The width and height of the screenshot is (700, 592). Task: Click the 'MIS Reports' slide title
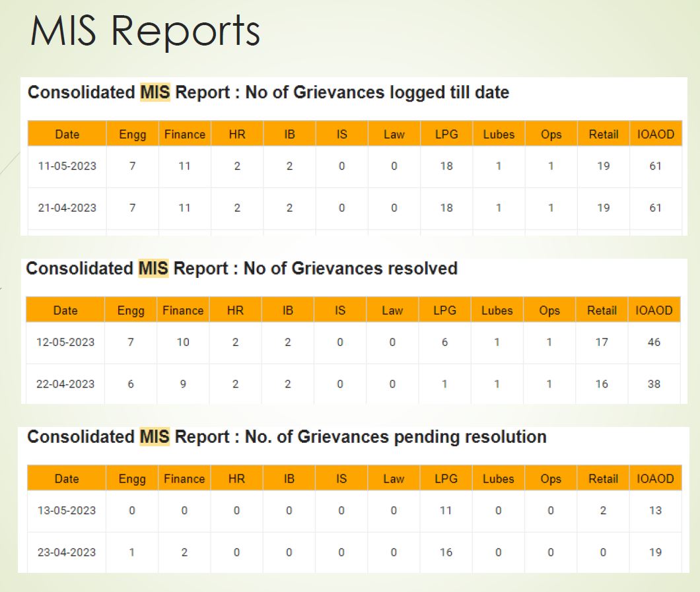[x=145, y=31]
